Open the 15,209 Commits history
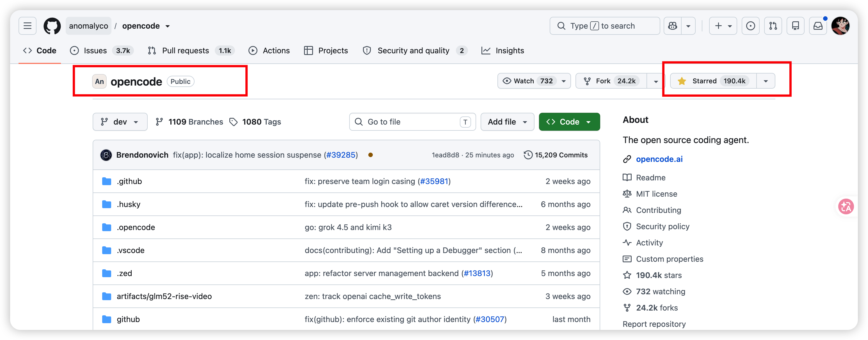 pos(556,155)
